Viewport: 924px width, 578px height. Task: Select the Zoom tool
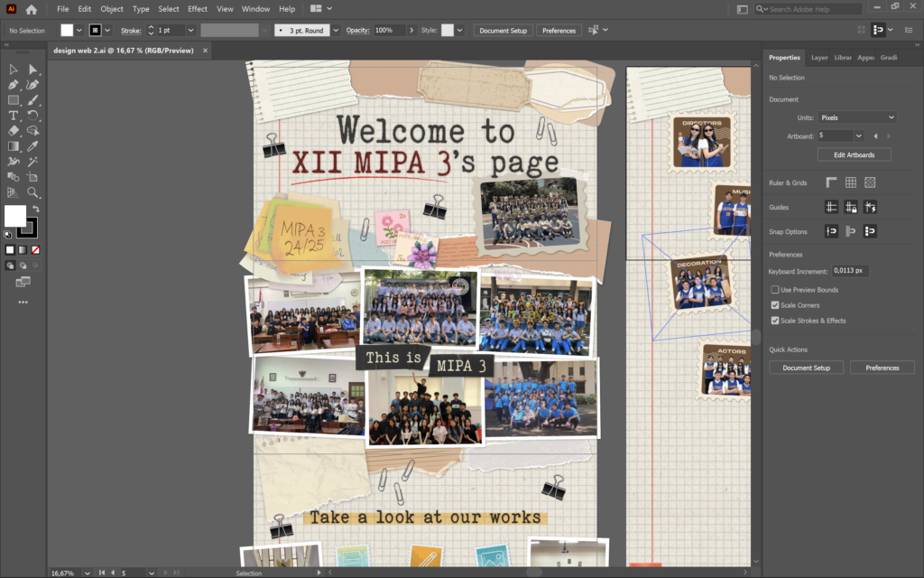coord(32,192)
